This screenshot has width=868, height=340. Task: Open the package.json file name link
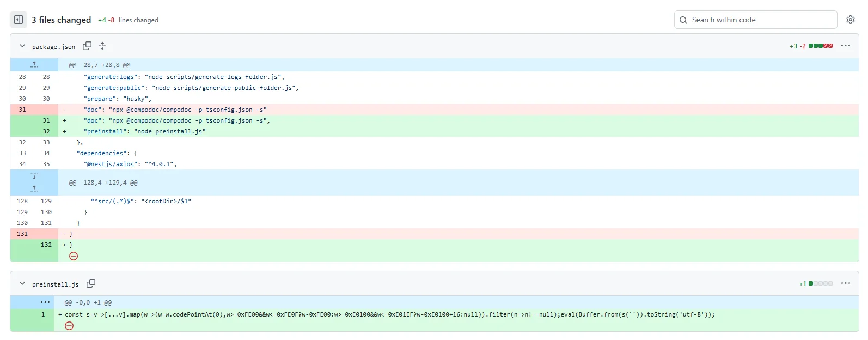pyautogui.click(x=53, y=47)
